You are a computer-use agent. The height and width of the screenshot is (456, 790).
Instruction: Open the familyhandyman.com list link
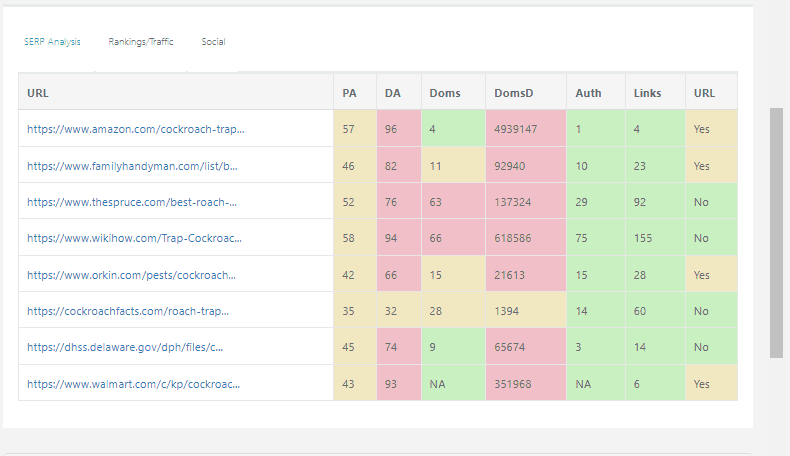click(x=132, y=166)
